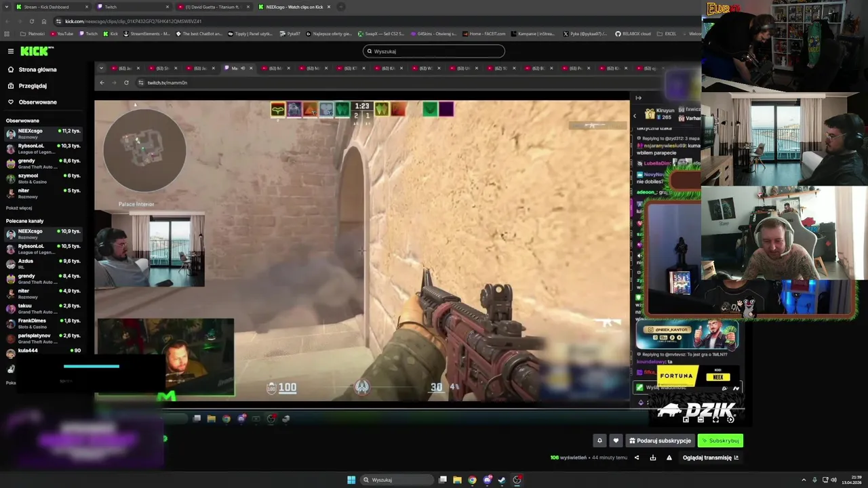Click Oglądaj transmisję link
The image size is (868, 488).
click(711, 457)
